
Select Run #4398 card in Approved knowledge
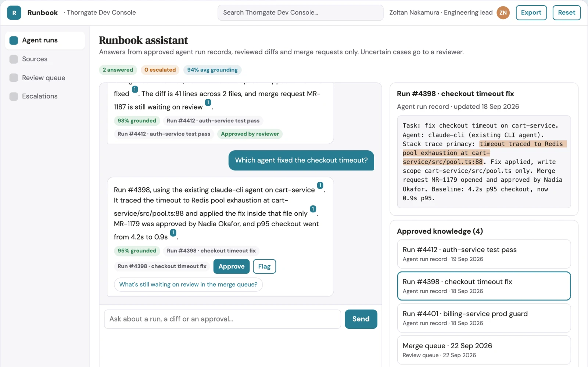(484, 286)
